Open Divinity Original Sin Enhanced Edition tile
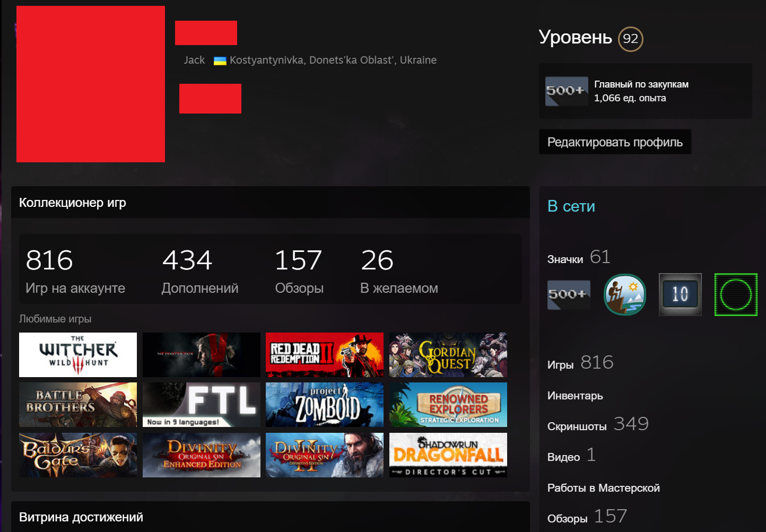766x532 pixels. click(x=202, y=455)
